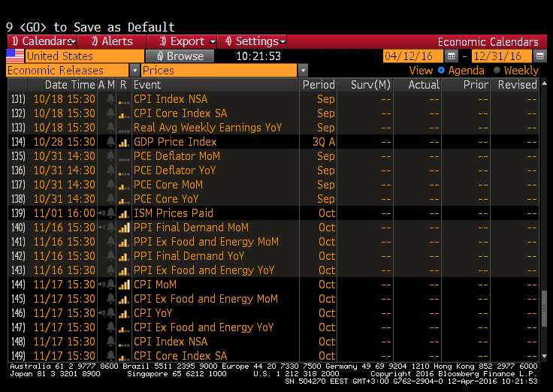Click relevance bars for CPI YoY
The height and width of the screenshot is (392, 553).
coord(124,313)
